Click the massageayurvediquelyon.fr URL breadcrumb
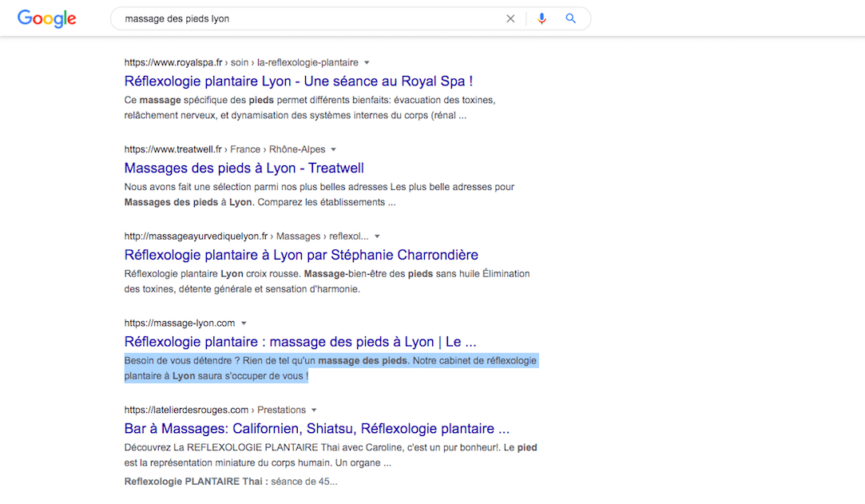 [x=246, y=236]
